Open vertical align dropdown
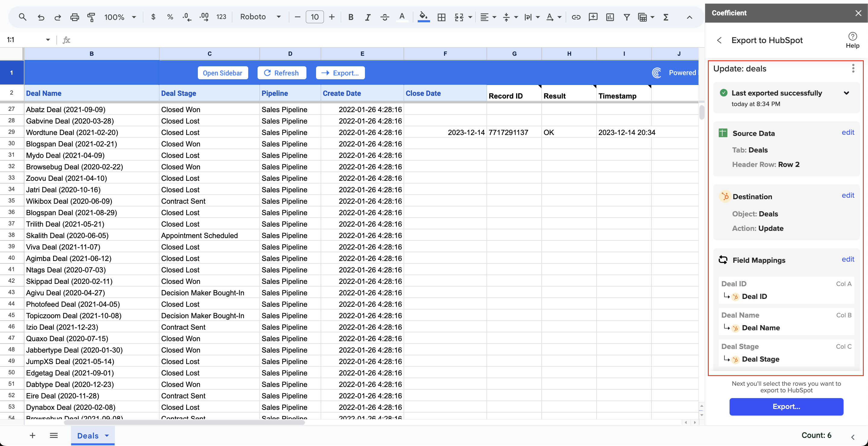Screen dimensions: 868x446 pos(510,17)
